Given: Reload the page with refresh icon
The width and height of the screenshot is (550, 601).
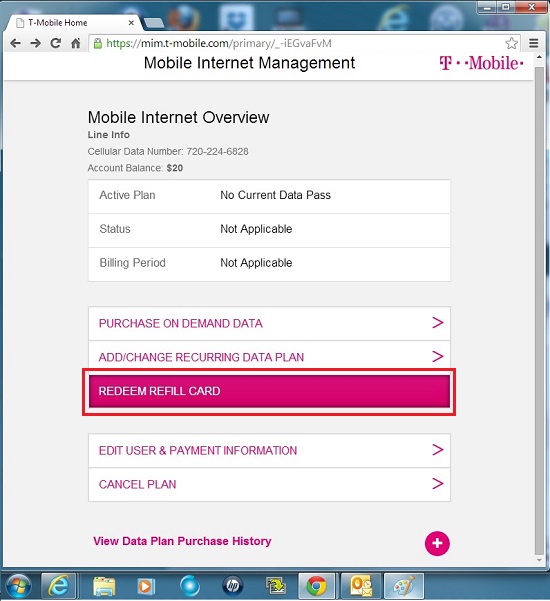Looking at the screenshot, I should coord(56,43).
